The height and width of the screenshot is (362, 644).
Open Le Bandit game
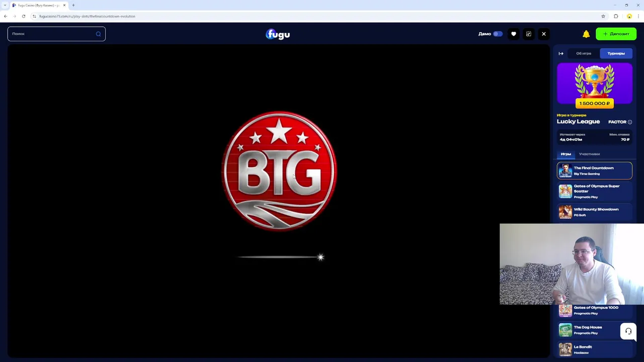pos(595,349)
